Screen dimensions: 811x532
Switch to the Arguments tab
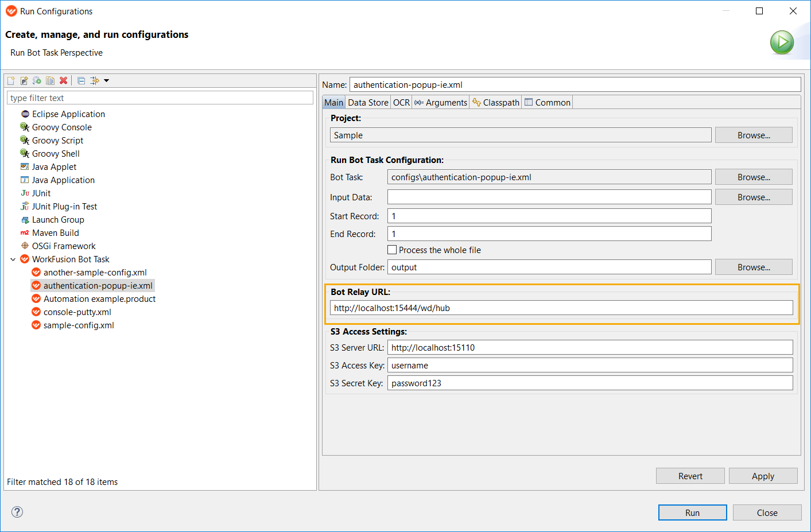[x=441, y=103]
